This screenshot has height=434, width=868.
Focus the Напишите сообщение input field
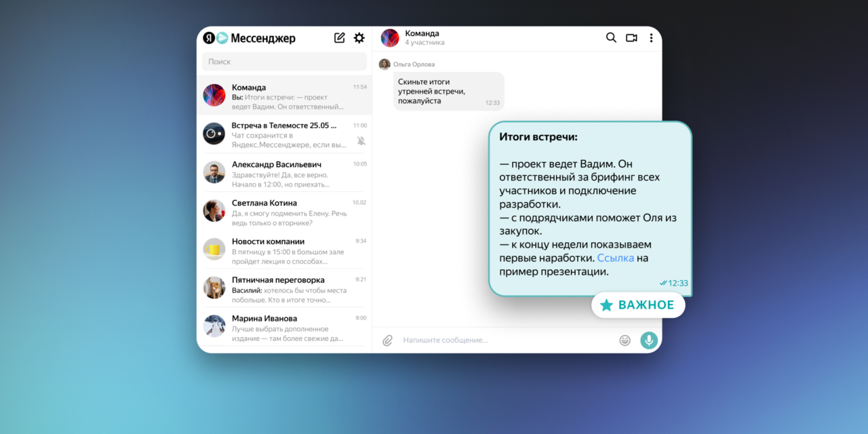(505, 340)
